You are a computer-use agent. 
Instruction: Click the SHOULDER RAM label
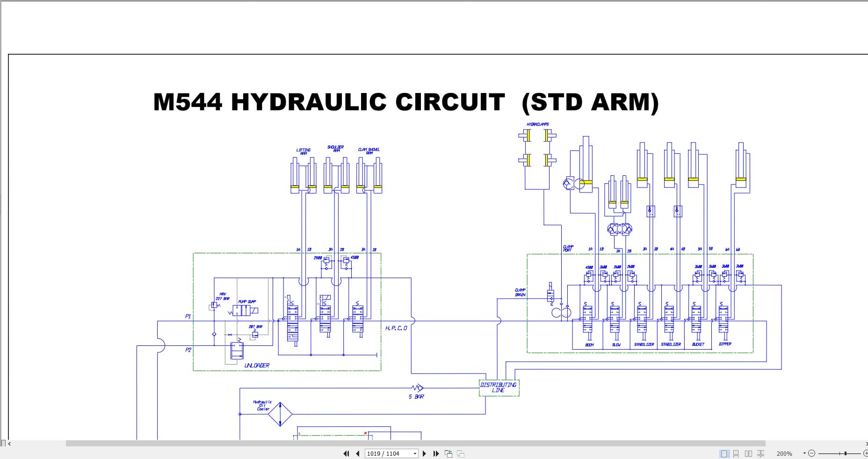335,149
